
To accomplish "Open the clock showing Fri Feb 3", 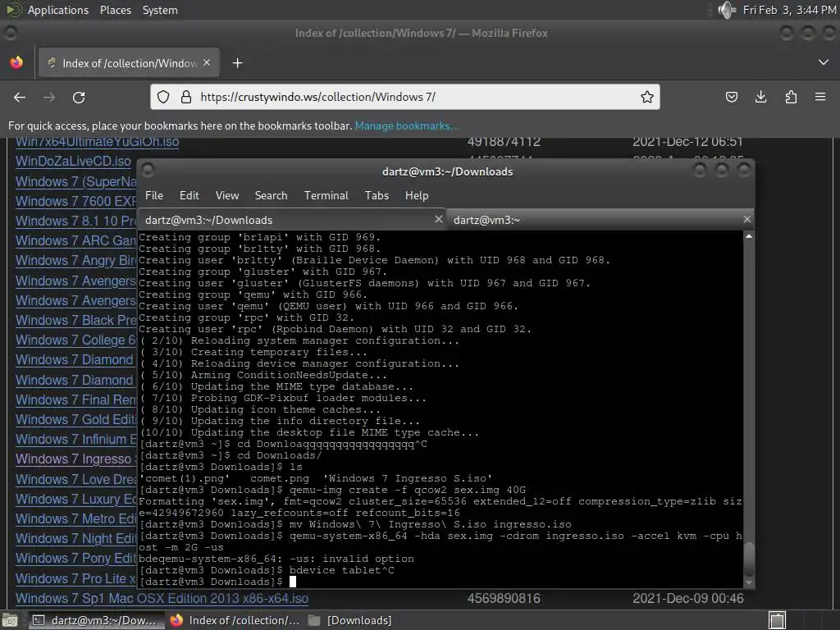I will [789, 10].
